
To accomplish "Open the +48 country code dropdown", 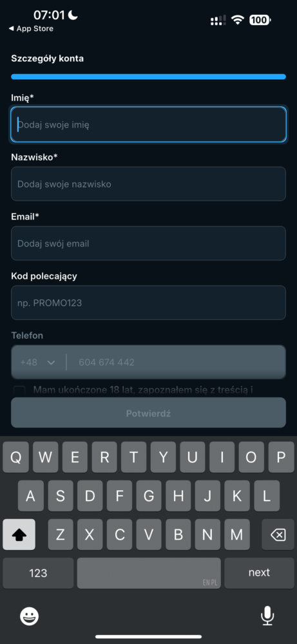I will 38,362.
